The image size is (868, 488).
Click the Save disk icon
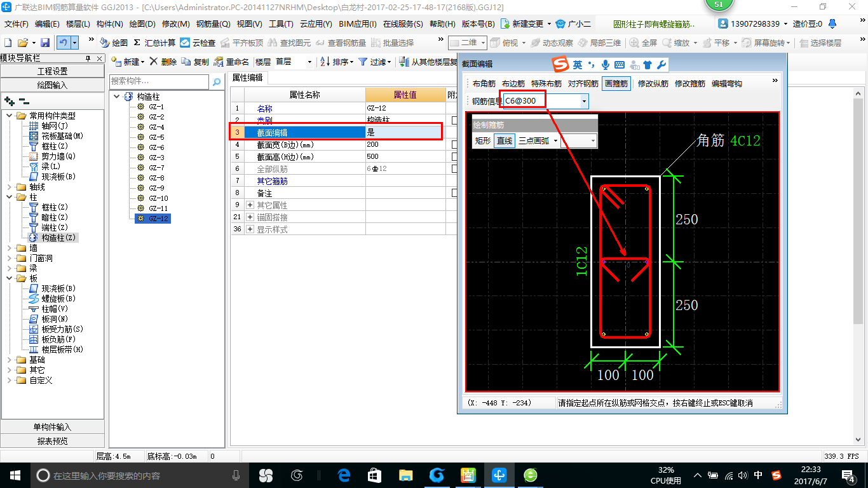[x=45, y=43]
